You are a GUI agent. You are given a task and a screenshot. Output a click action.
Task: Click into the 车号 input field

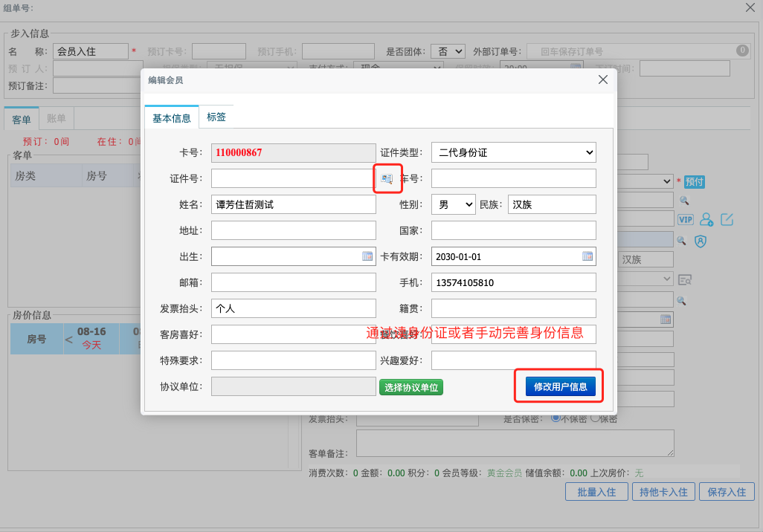pos(513,178)
